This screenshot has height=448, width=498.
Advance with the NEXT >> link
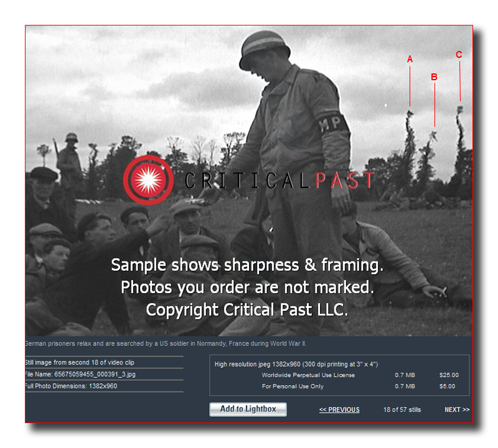(457, 409)
